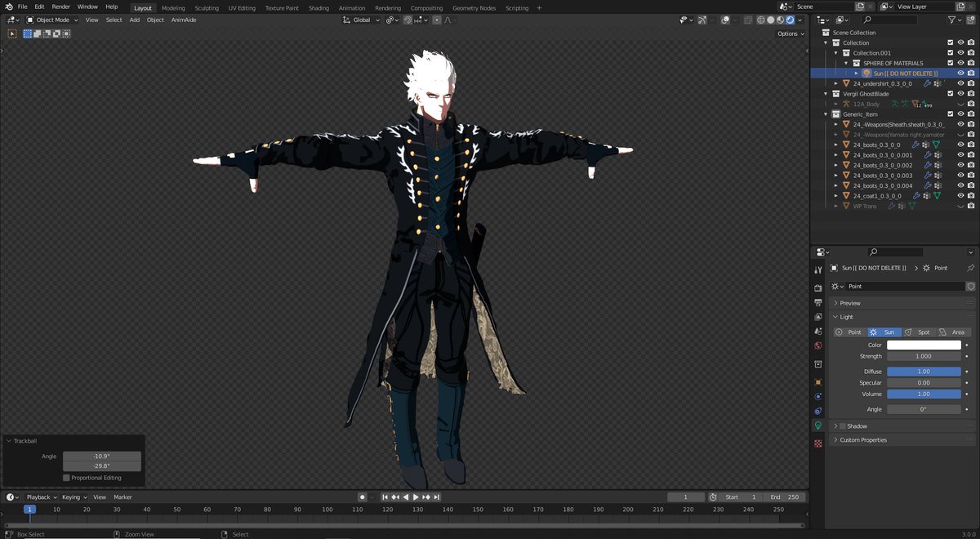Open the Render menu
The width and height of the screenshot is (980, 539).
click(x=60, y=7)
